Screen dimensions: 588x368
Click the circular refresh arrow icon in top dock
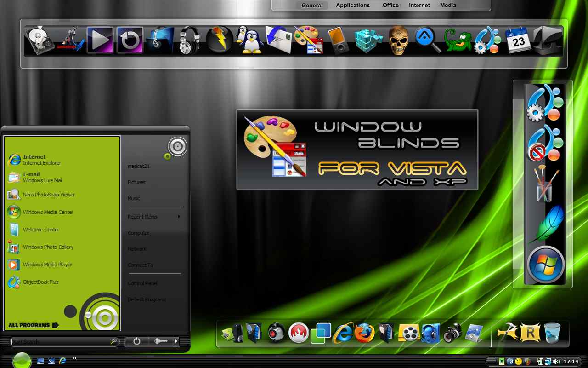(x=130, y=40)
